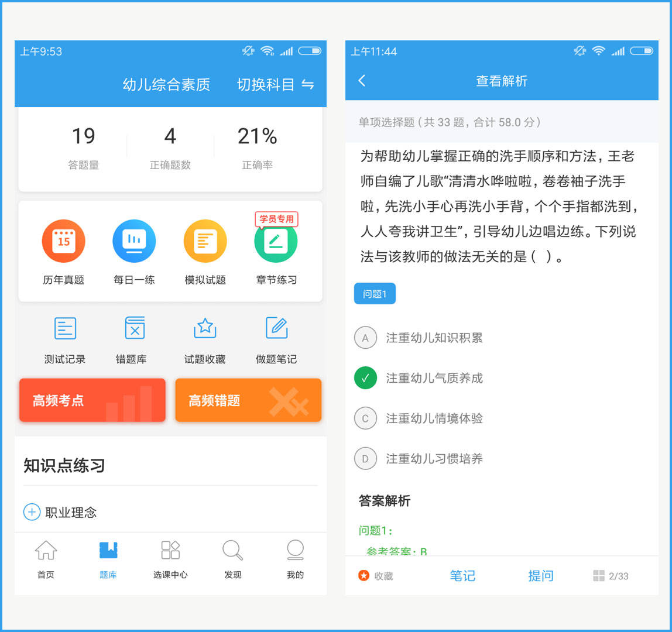Image resolution: width=672 pixels, height=632 pixels.
Task: Open 错题库 wrong question bank icon
Action: point(135,328)
